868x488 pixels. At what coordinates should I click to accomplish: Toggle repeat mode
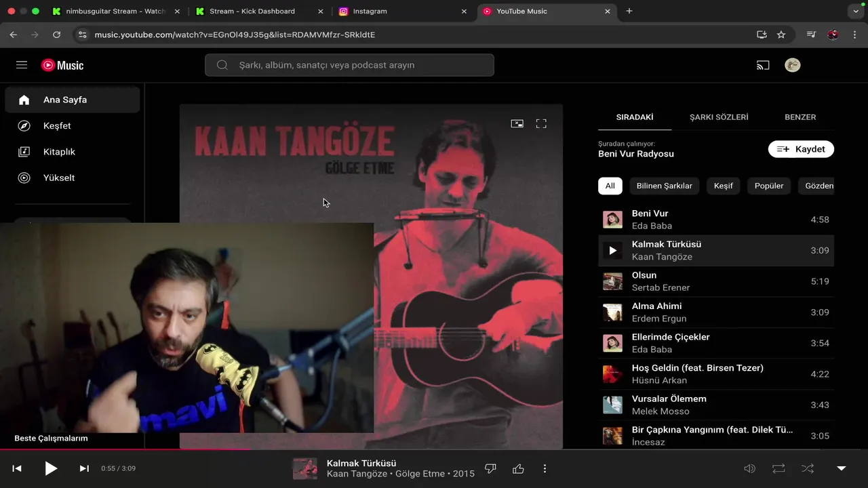[778, 468]
